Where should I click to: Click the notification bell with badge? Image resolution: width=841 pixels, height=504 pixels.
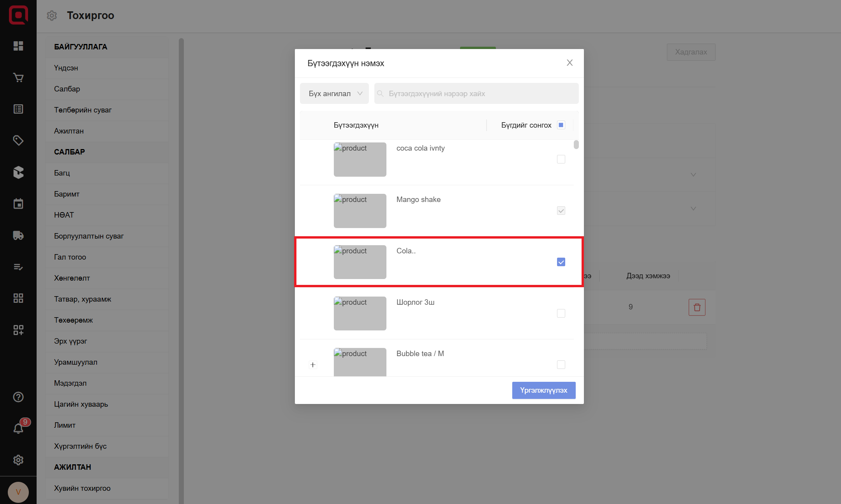coord(18,428)
